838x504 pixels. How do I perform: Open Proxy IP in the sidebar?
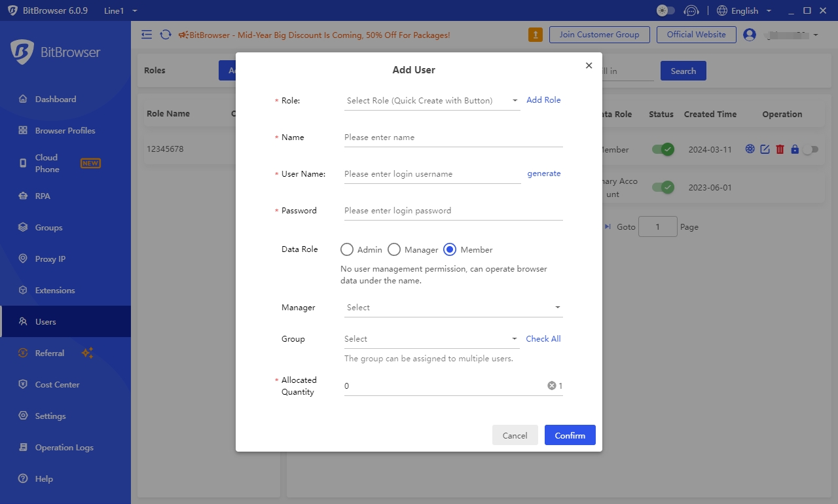coord(65,259)
